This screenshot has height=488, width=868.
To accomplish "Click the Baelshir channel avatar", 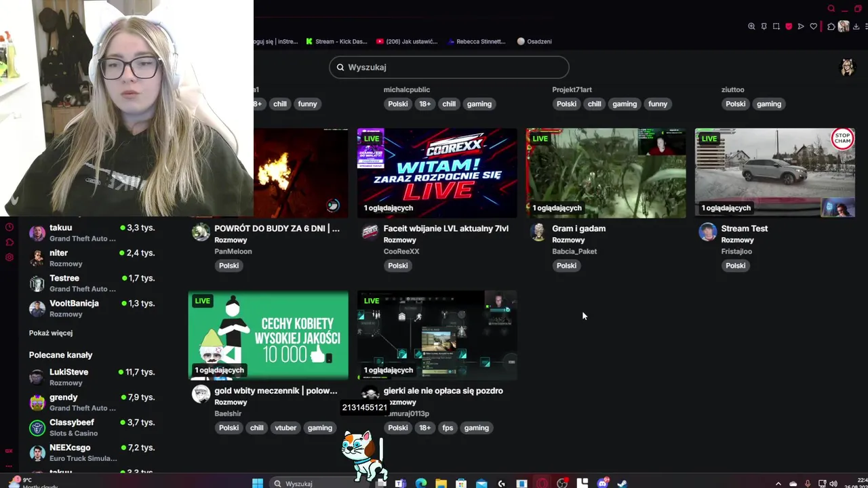I will click(201, 394).
